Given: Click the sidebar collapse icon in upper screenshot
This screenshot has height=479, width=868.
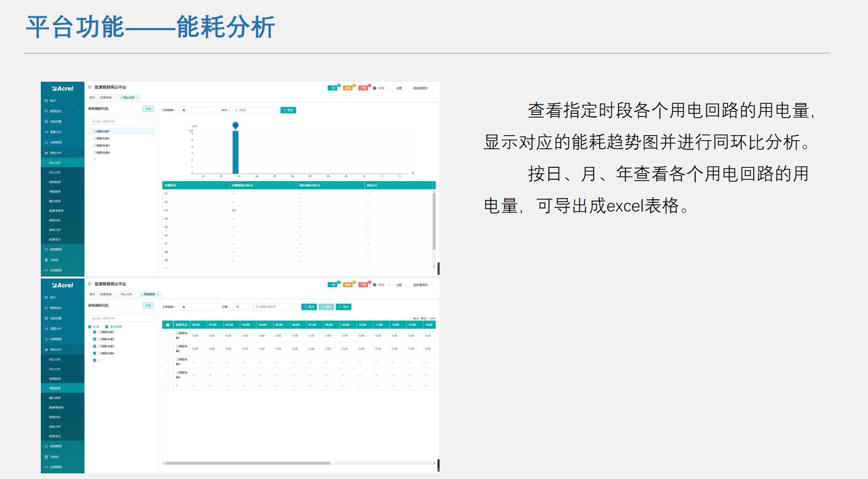Looking at the screenshot, I should click(90, 87).
